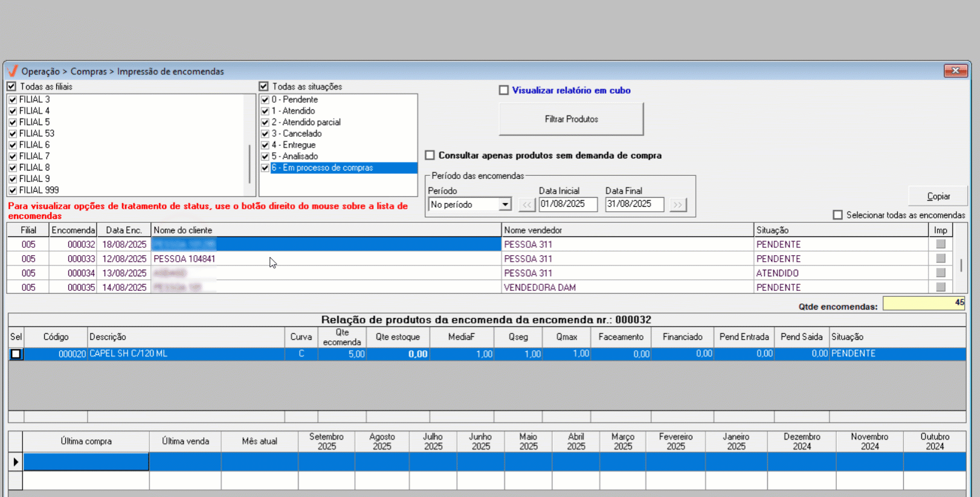The width and height of the screenshot is (980, 497).
Task: Open the Período dropdown
Action: (x=505, y=205)
